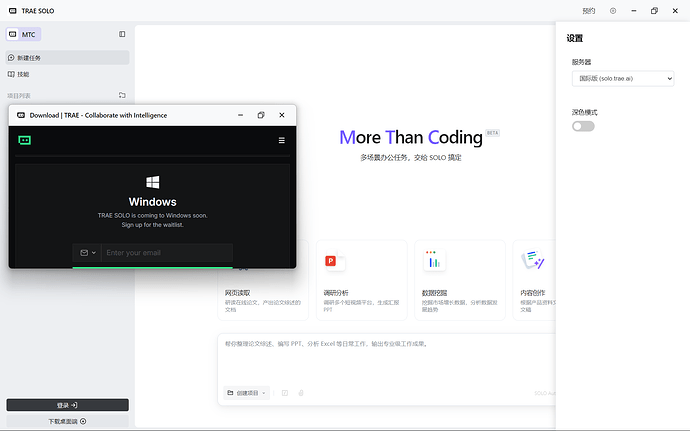Click the 项目列表 section label

(18, 96)
